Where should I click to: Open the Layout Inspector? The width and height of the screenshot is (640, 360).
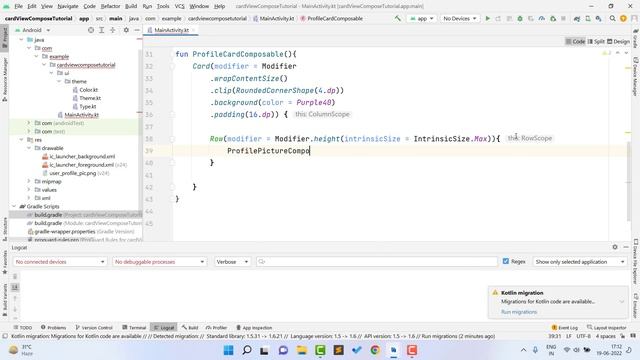(607, 327)
